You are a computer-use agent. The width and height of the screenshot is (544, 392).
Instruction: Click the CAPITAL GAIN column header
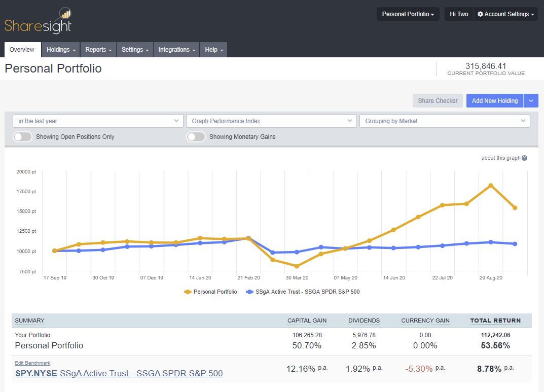(307, 320)
